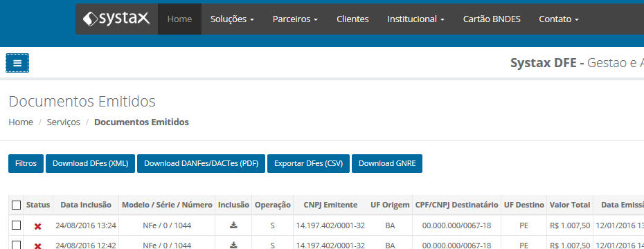Image resolution: width=644 pixels, height=249 pixels.
Task: Expand the Soluções dropdown menu
Action: [232, 19]
